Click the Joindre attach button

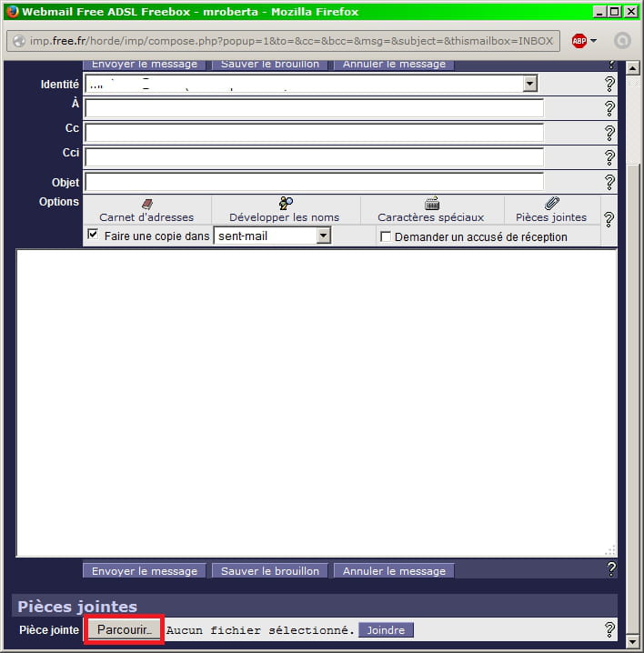[x=386, y=630]
